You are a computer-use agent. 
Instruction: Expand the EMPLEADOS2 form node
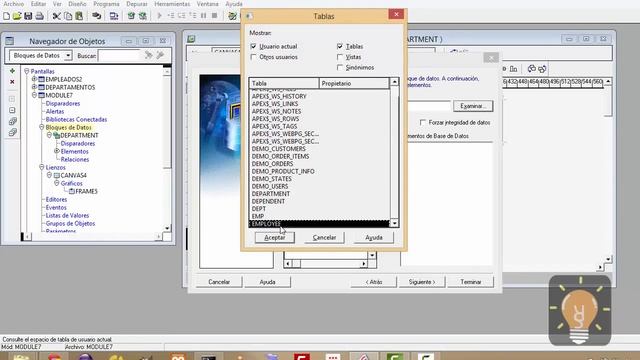click(x=34, y=79)
